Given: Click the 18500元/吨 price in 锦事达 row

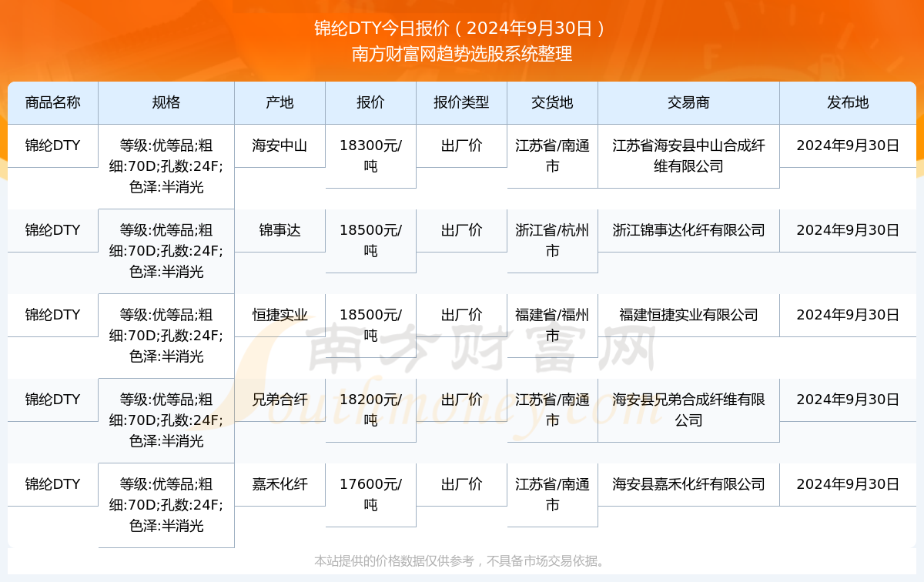Looking at the screenshot, I should (370, 240).
